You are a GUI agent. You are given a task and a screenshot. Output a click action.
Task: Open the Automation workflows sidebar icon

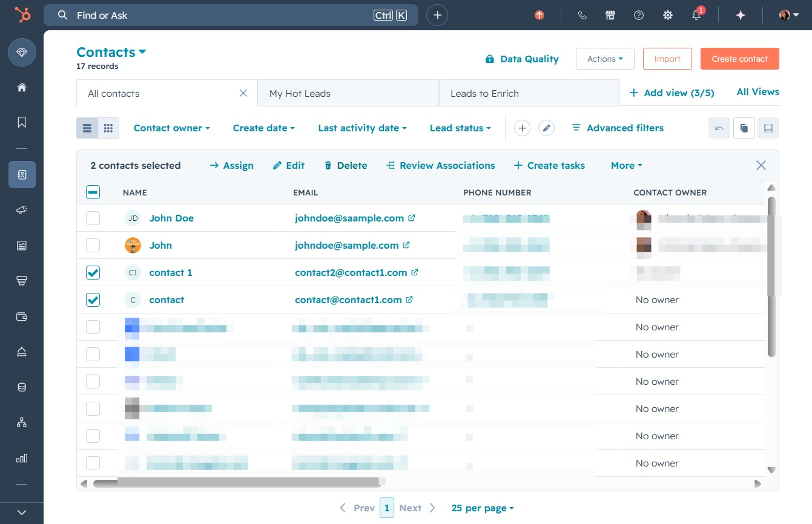tap(22, 422)
